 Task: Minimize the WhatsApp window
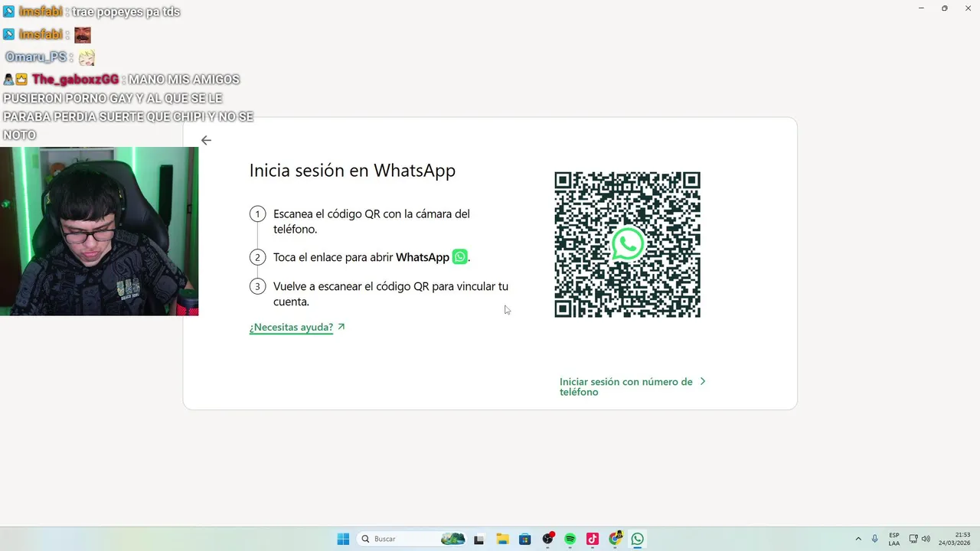tap(921, 8)
